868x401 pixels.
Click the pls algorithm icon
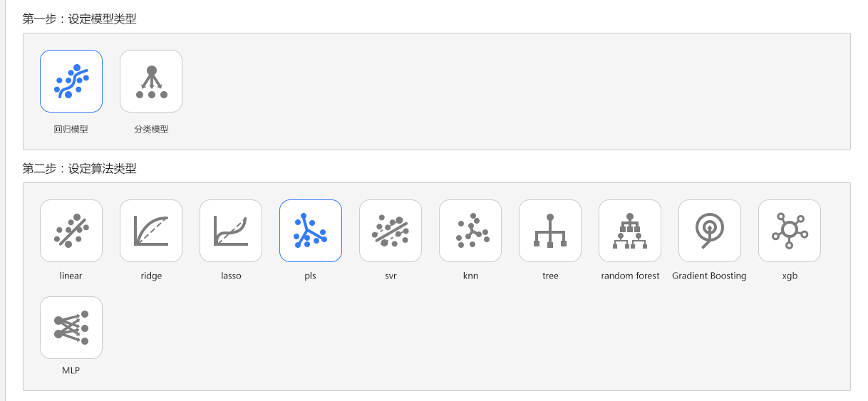tap(311, 231)
